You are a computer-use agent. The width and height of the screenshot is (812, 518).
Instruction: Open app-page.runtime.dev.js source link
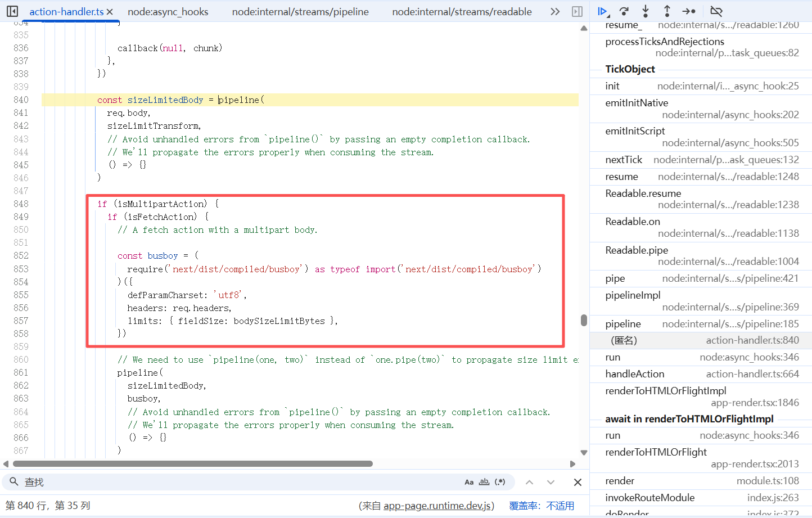[x=438, y=506]
